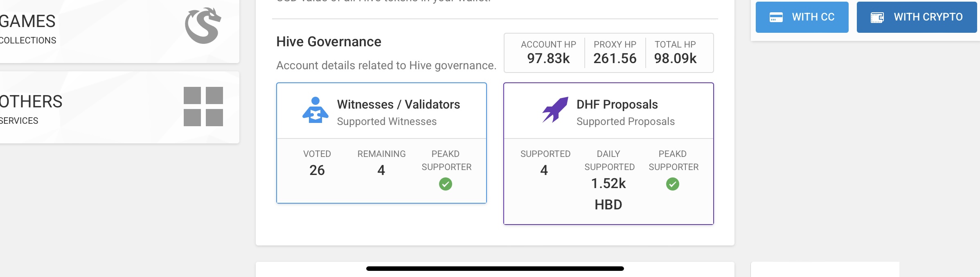The image size is (980, 277).
Task: Click the Voted count 26
Action: pos(317,170)
